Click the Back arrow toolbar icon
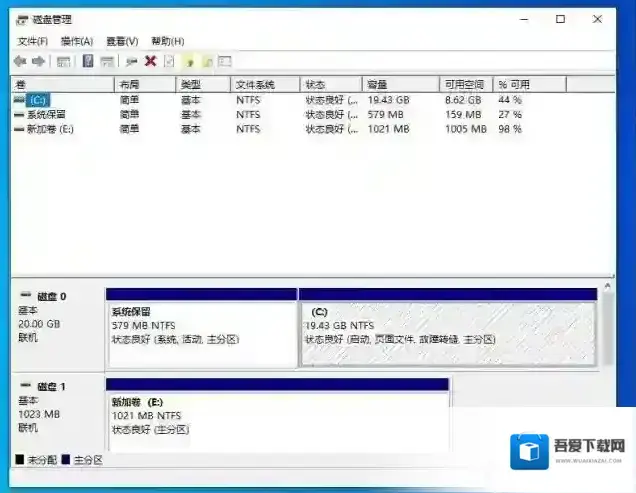The width and height of the screenshot is (636, 493). pyautogui.click(x=20, y=61)
